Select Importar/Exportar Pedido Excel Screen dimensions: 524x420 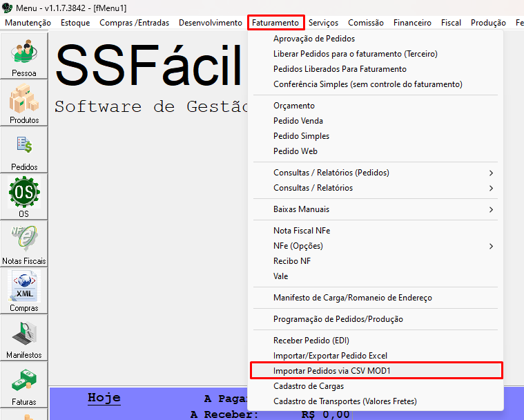pyautogui.click(x=376, y=356)
